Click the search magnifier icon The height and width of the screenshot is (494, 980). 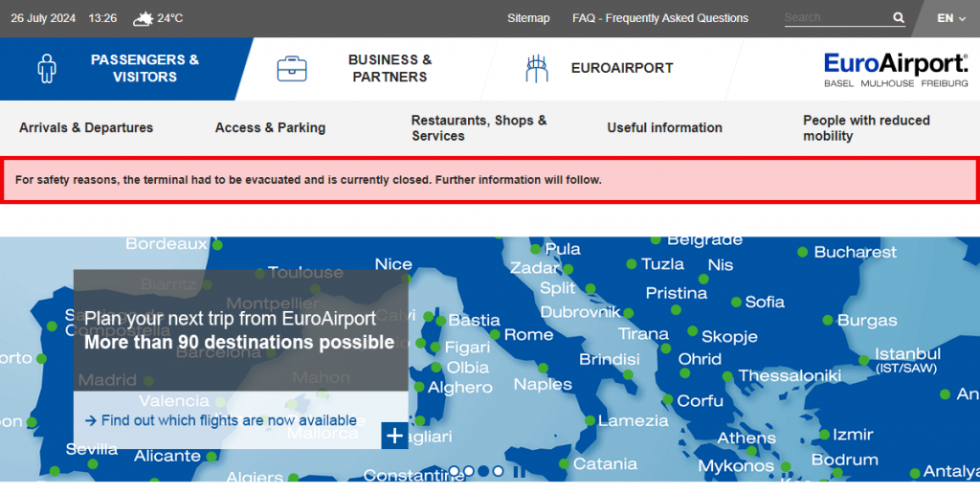(899, 18)
